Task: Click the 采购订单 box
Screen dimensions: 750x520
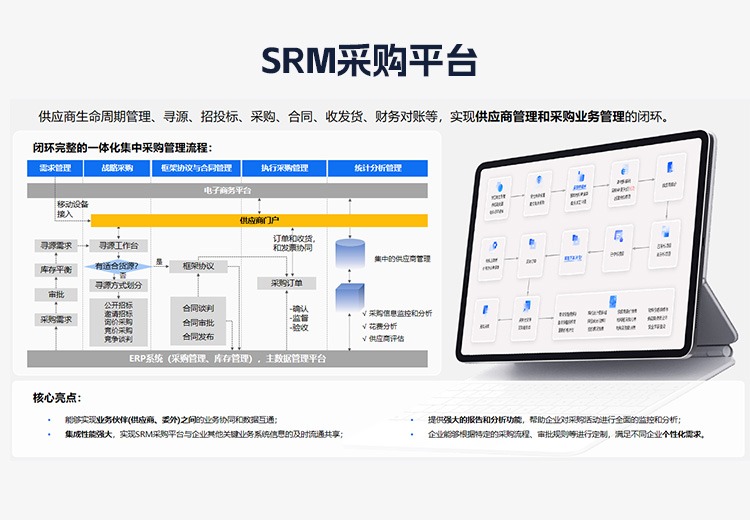Action: tap(287, 283)
